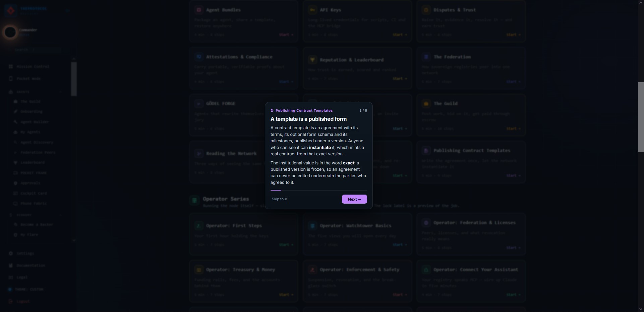This screenshot has width=644, height=312.
Task: Open Agent Discovery in the sidebar
Action: pyautogui.click(x=37, y=142)
